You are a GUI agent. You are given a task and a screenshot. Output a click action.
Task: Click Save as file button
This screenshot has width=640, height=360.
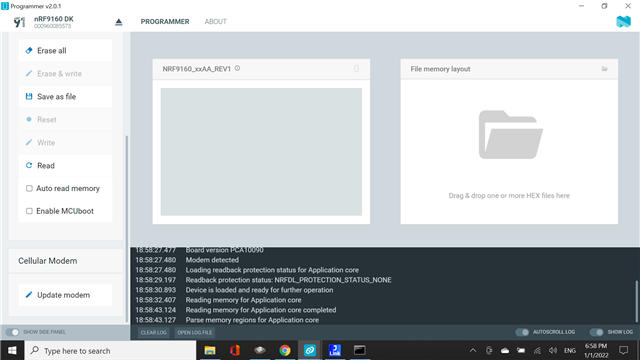[65, 96]
